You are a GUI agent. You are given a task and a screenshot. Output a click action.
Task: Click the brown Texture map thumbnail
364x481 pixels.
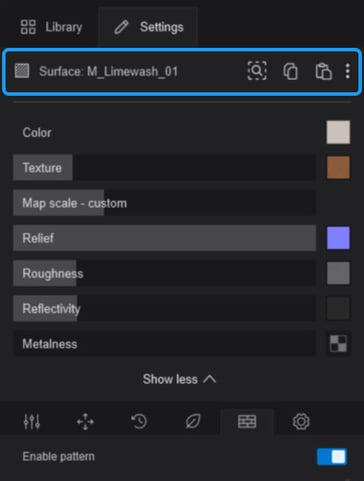[x=338, y=167]
